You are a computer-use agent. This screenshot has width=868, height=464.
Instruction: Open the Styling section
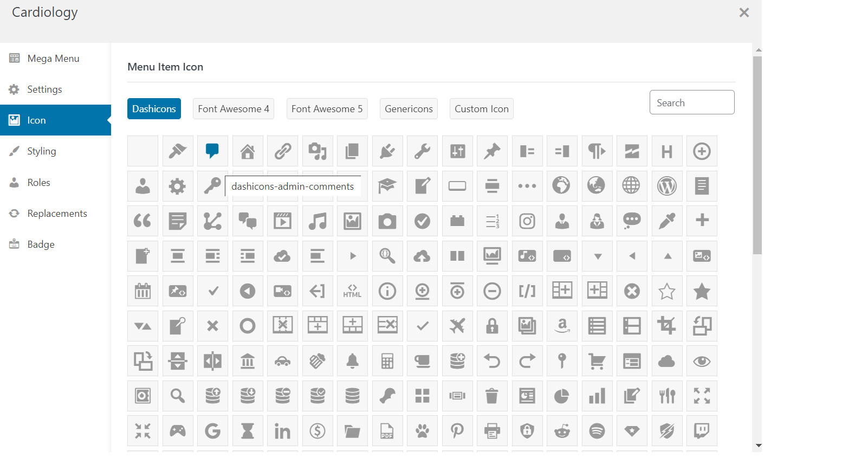tap(55, 151)
